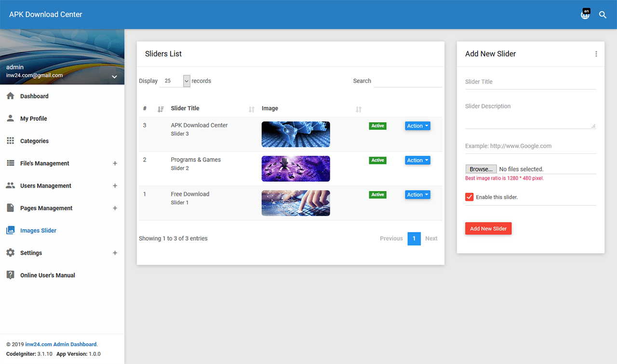Click 'Showing 1 to 3 of 3 entries' text

(173, 238)
